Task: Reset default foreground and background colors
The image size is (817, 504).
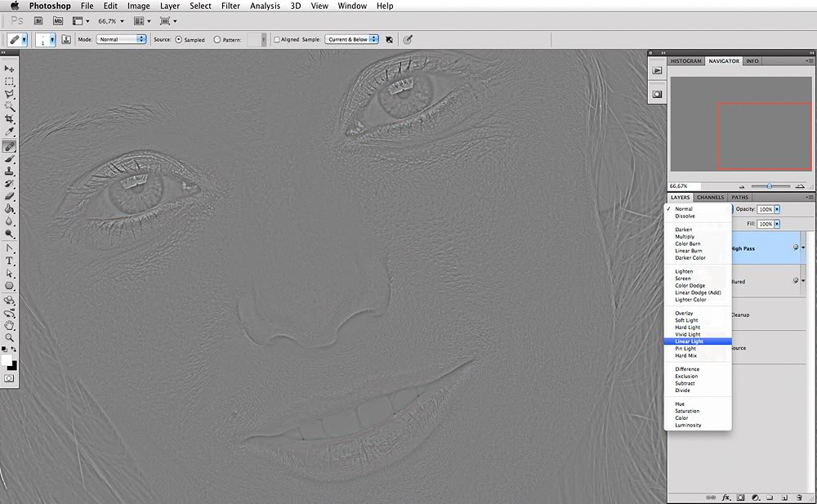Action: [x=5, y=349]
